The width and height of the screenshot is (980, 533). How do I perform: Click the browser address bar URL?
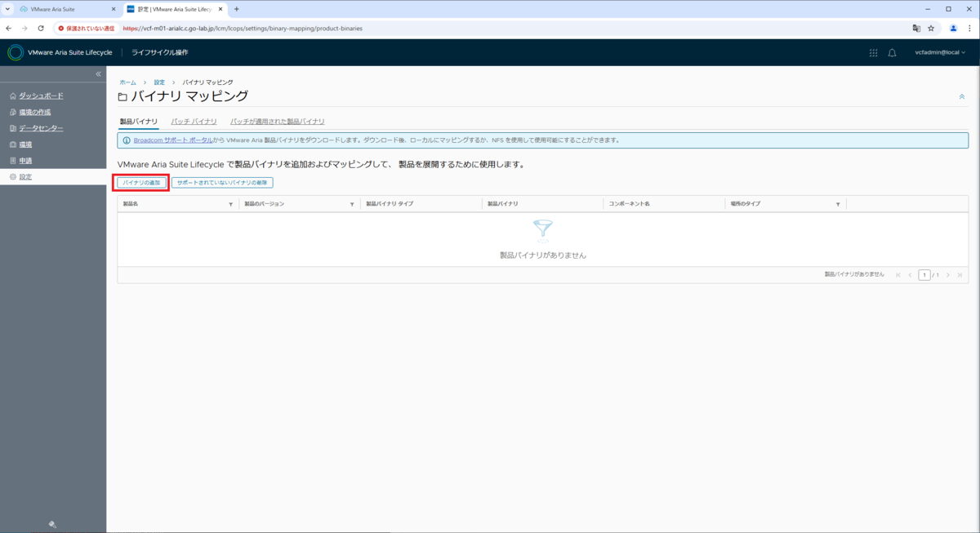pos(243,28)
